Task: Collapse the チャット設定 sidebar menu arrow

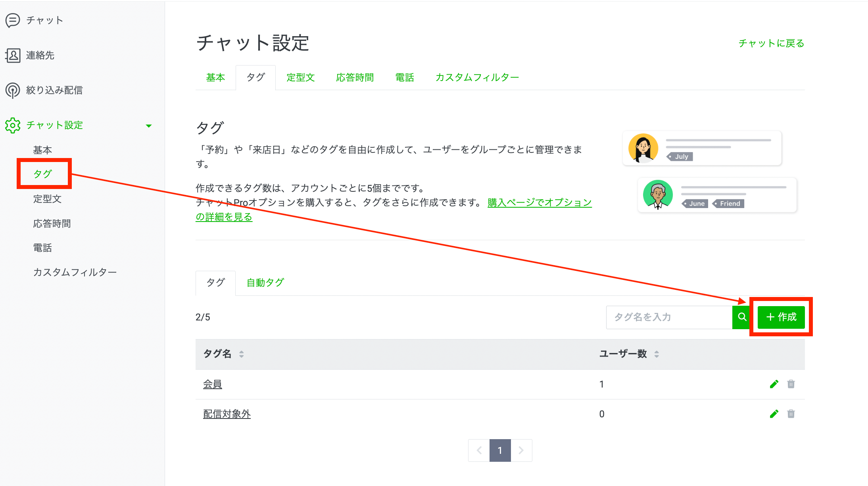Action: [149, 126]
